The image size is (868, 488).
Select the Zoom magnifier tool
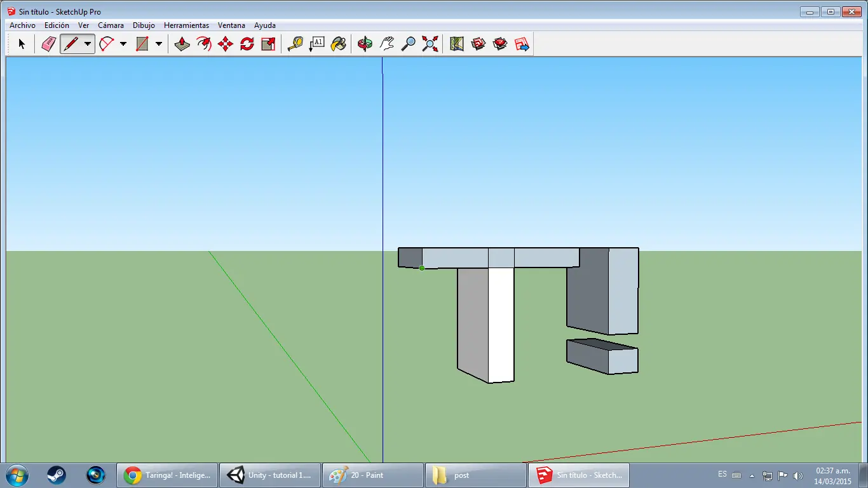tap(409, 44)
